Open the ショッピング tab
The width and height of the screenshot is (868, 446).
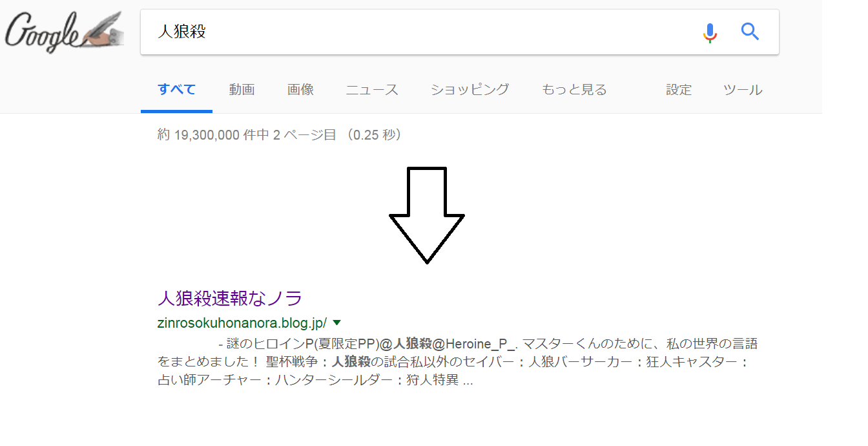pos(470,90)
